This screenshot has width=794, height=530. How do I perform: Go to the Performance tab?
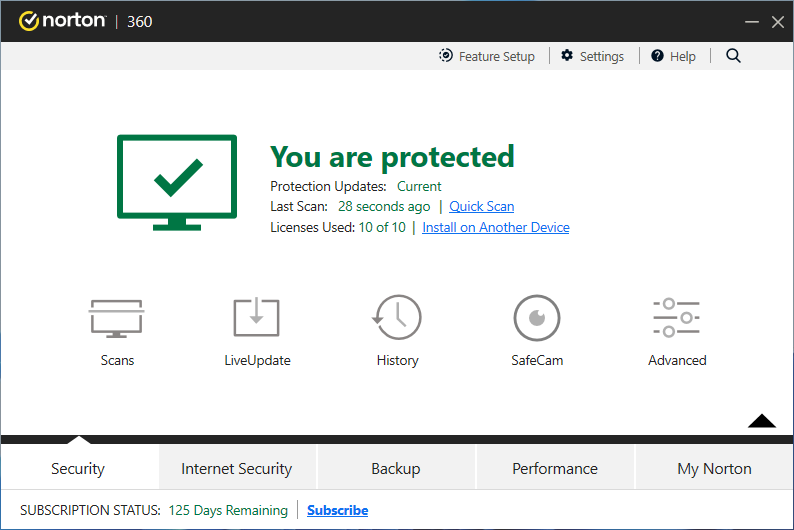555,468
